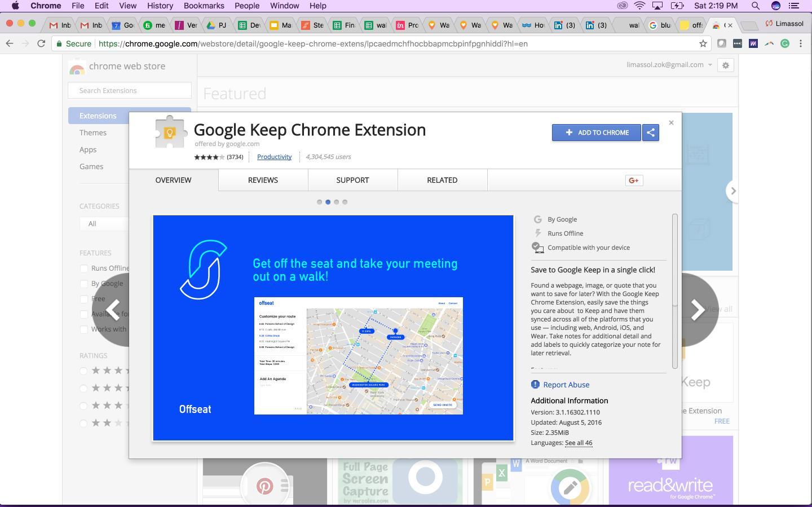The image size is (812, 507).
Task: Click the battery status icon
Action: pos(677,6)
